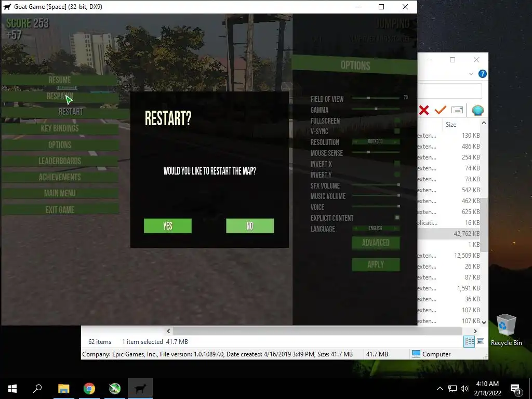Open the Language English selector
532x399 pixels.
click(376, 229)
